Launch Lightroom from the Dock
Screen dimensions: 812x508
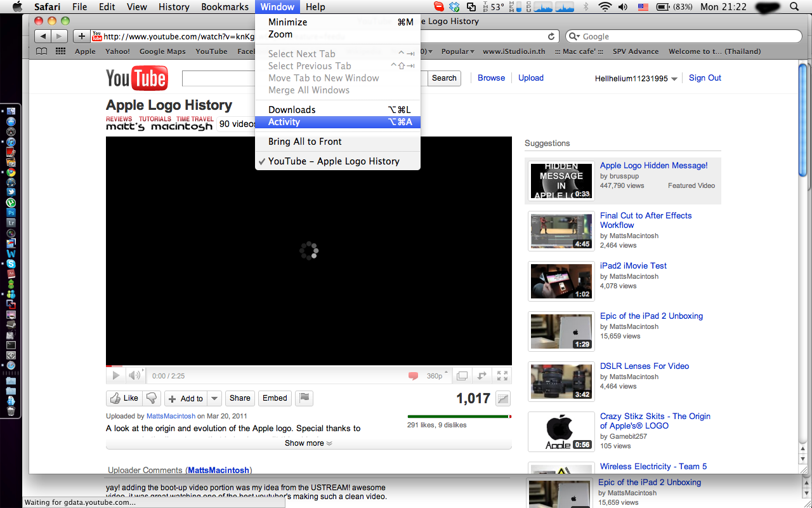pos(11,223)
